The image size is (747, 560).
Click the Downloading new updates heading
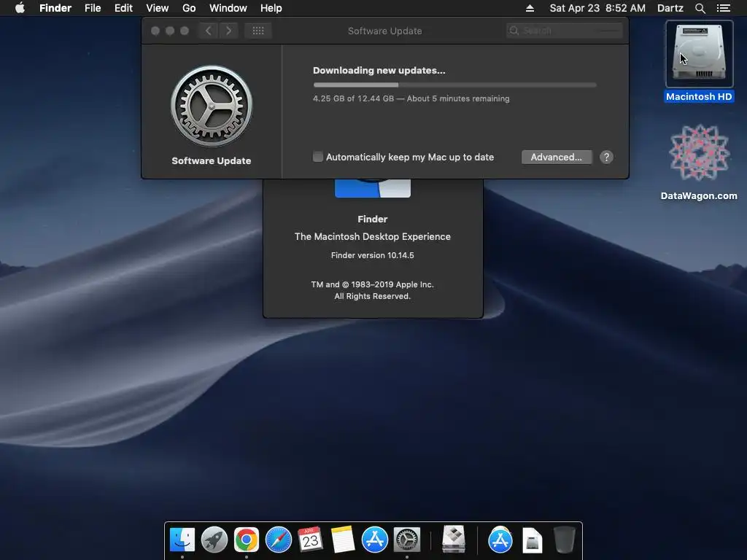click(x=379, y=71)
